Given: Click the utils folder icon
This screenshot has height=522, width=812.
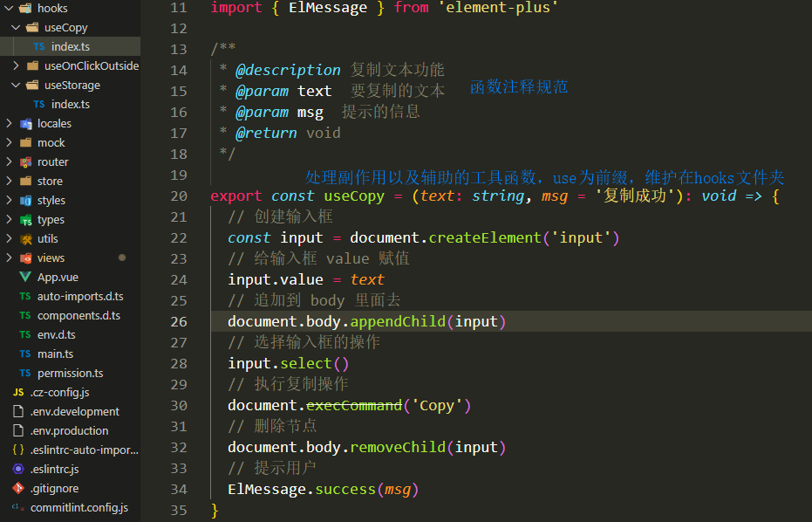Looking at the screenshot, I should 25,239.
